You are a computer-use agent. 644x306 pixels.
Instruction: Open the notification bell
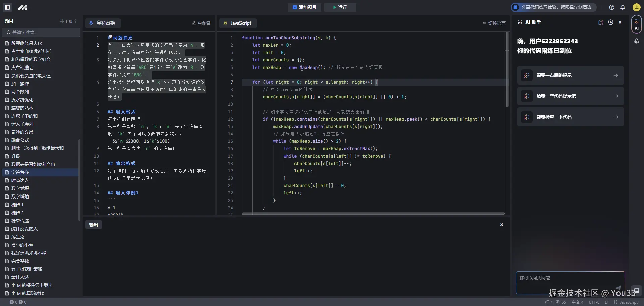[623, 7]
